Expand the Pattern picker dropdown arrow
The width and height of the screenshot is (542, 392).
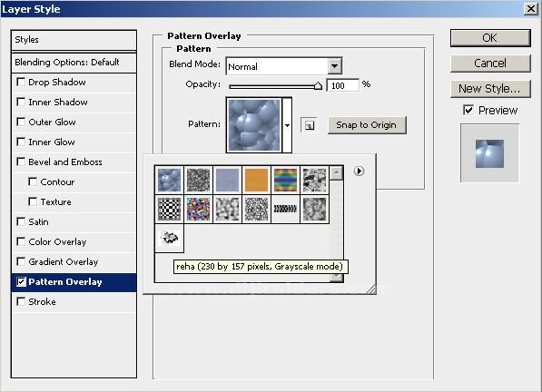tap(287, 125)
